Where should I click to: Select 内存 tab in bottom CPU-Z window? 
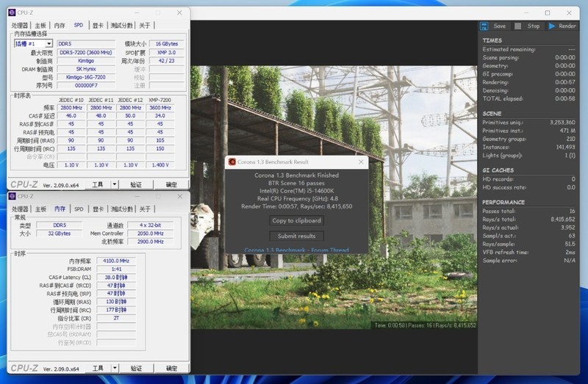point(60,209)
